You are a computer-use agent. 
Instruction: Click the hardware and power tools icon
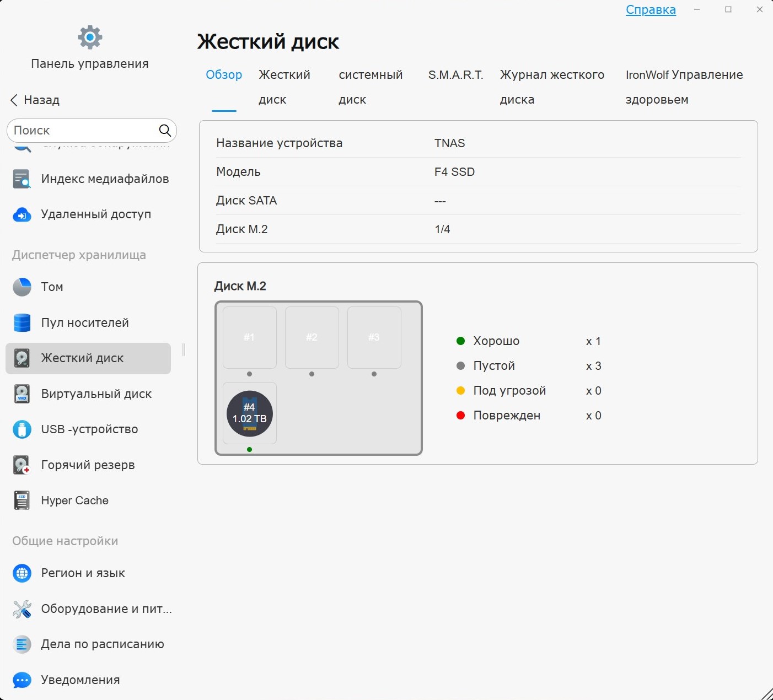tap(22, 609)
